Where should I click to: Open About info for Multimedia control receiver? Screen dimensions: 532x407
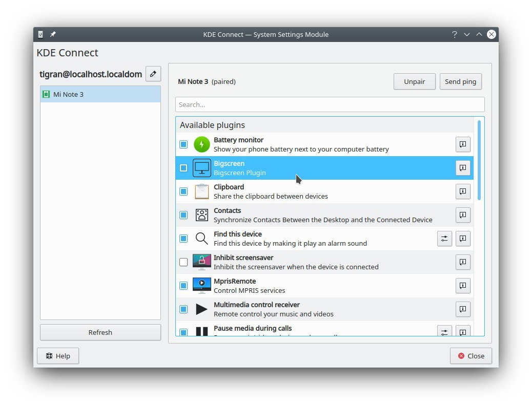tap(463, 309)
